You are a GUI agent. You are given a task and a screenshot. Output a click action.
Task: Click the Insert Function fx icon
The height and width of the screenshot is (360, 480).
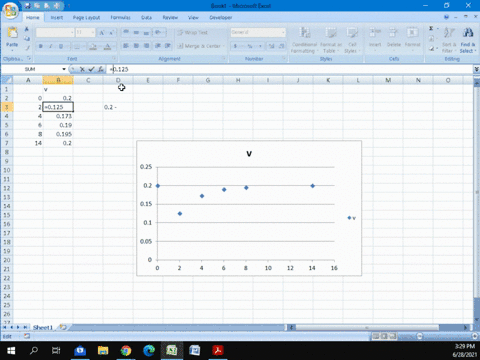pyautogui.click(x=101, y=69)
